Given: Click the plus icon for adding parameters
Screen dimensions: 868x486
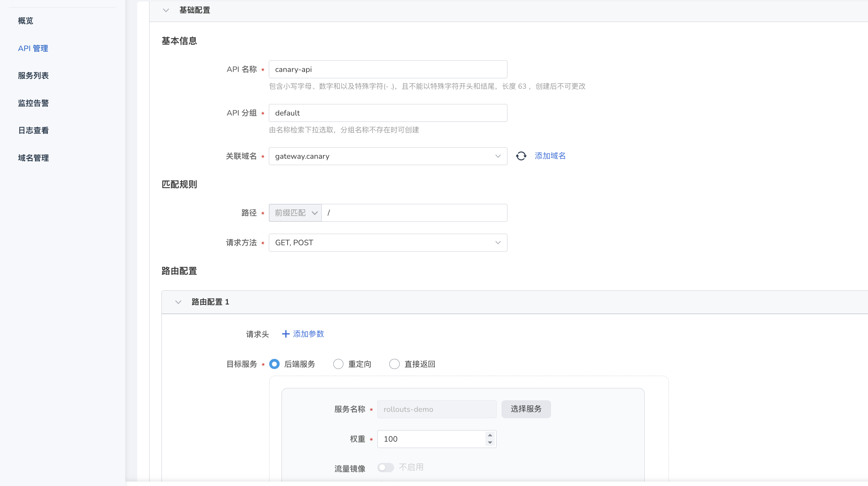Looking at the screenshot, I should (x=286, y=334).
